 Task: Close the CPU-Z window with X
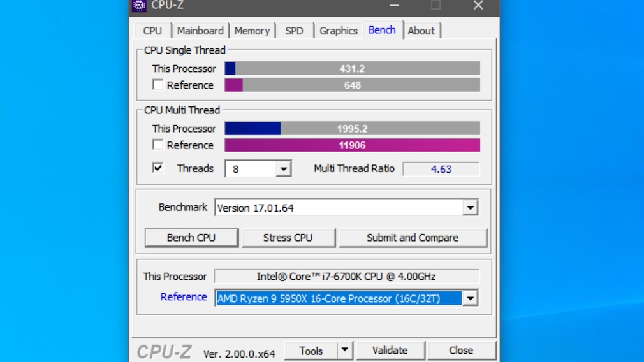[x=478, y=5]
